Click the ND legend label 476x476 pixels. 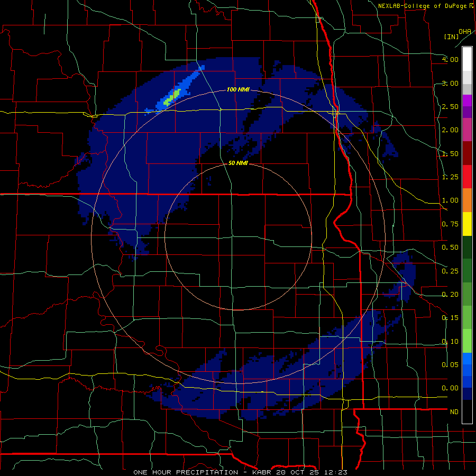[x=454, y=412]
